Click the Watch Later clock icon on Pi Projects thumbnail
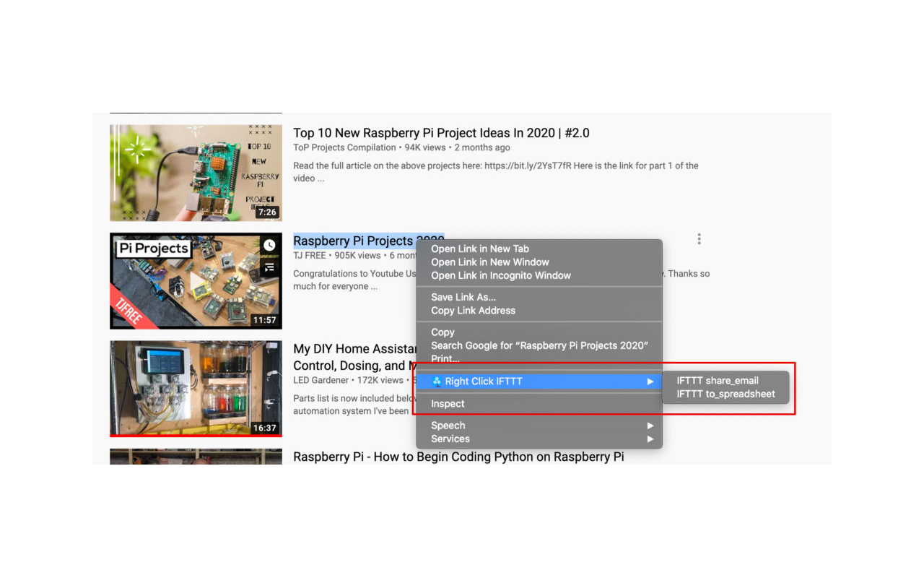This screenshot has width=924, height=578. [269, 246]
